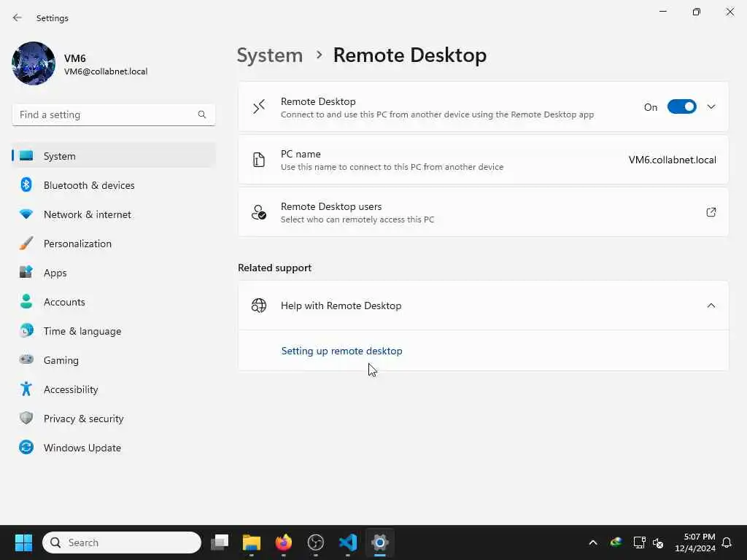Minimize the Settings window
Viewport: 747px width, 560px height.
(662, 12)
